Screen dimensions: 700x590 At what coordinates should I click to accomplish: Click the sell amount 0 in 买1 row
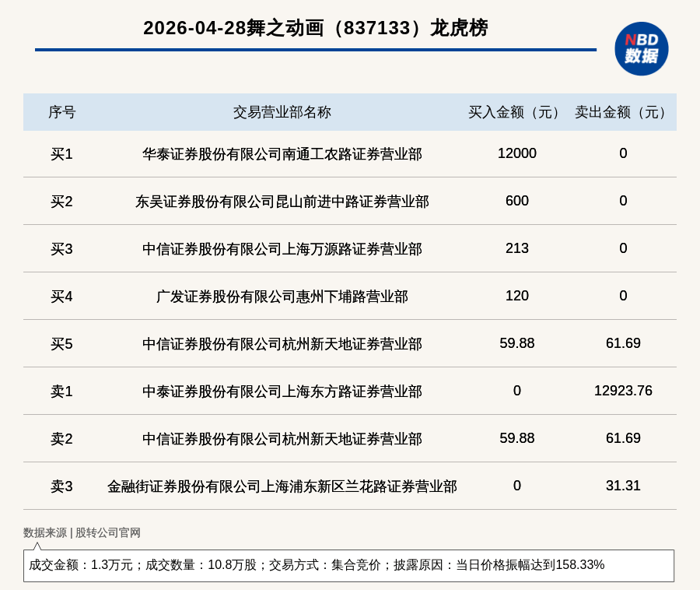[x=623, y=153]
